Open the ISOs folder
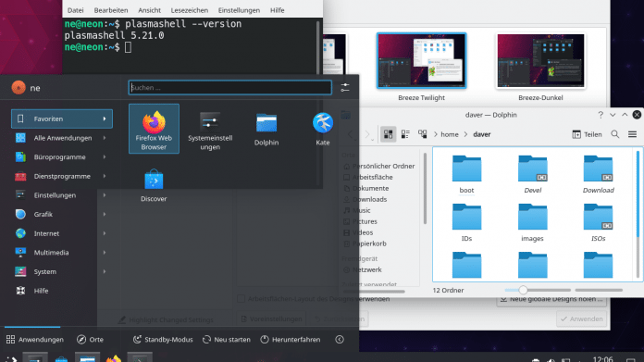 [598, 222]
